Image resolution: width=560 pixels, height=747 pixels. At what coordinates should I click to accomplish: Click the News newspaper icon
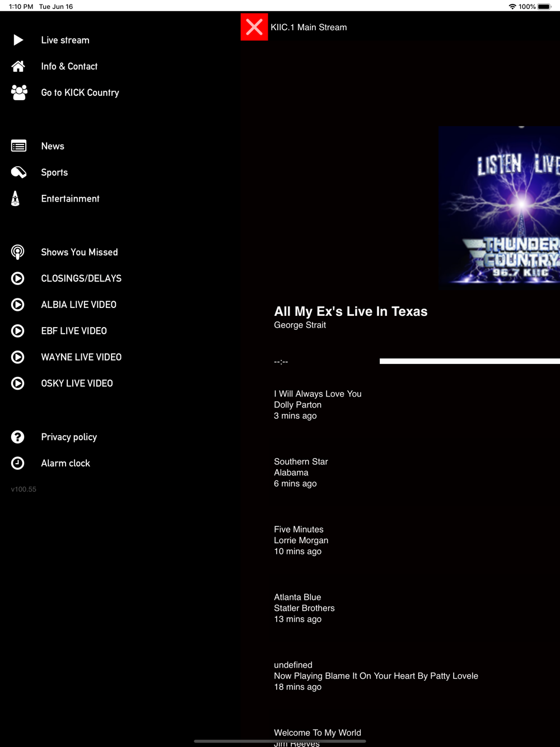[18, 146]
